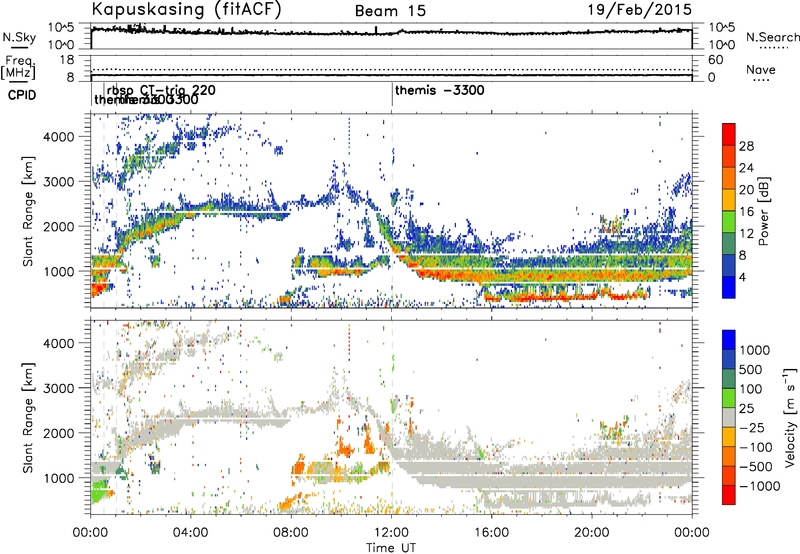The width and height of the screenshot is (800, 554).
Task: Click the '12' value on the Power scale
Action: tap(746, 234)
